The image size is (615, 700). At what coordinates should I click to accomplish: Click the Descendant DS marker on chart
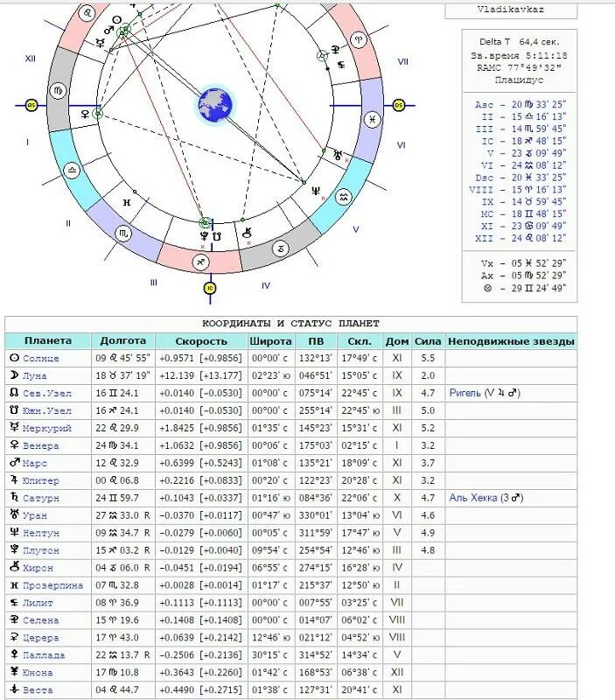pyautogui.click(x=399, y=105)
